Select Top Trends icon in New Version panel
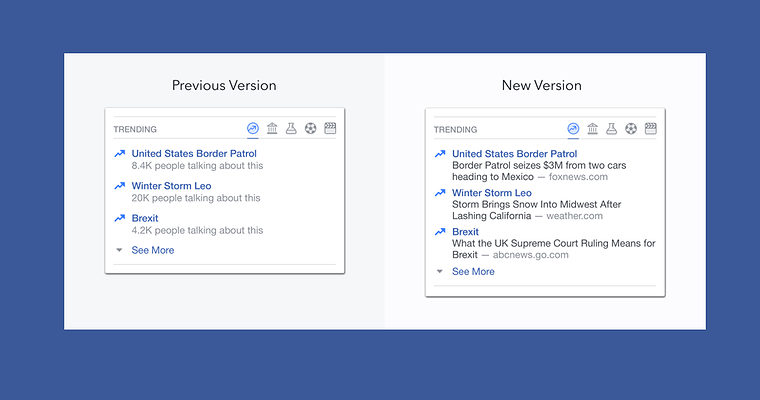 573,129
